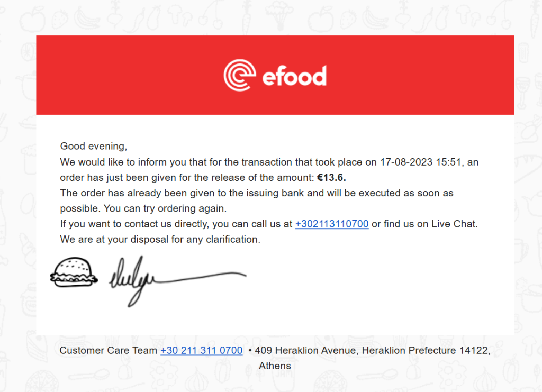The image size is (542, 392).
Task: Click the "Customer Care Team" footer label
Action: coord(108,350)
